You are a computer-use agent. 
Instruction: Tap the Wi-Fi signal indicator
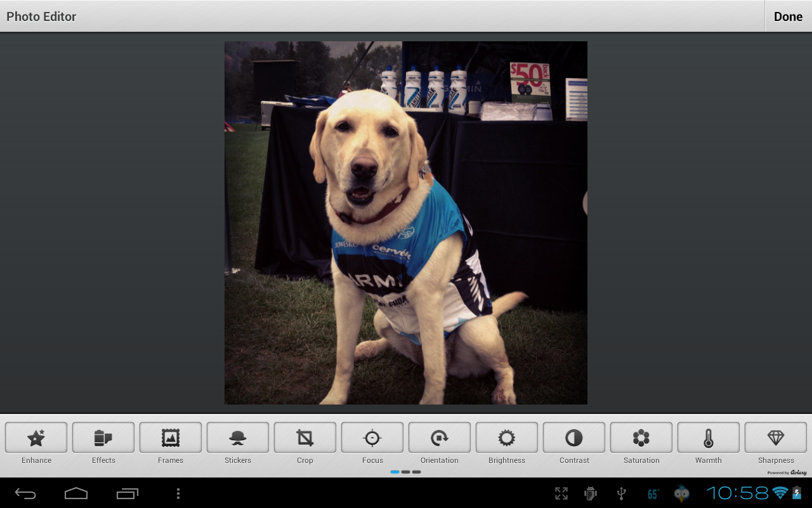click(x=780, y=493)
